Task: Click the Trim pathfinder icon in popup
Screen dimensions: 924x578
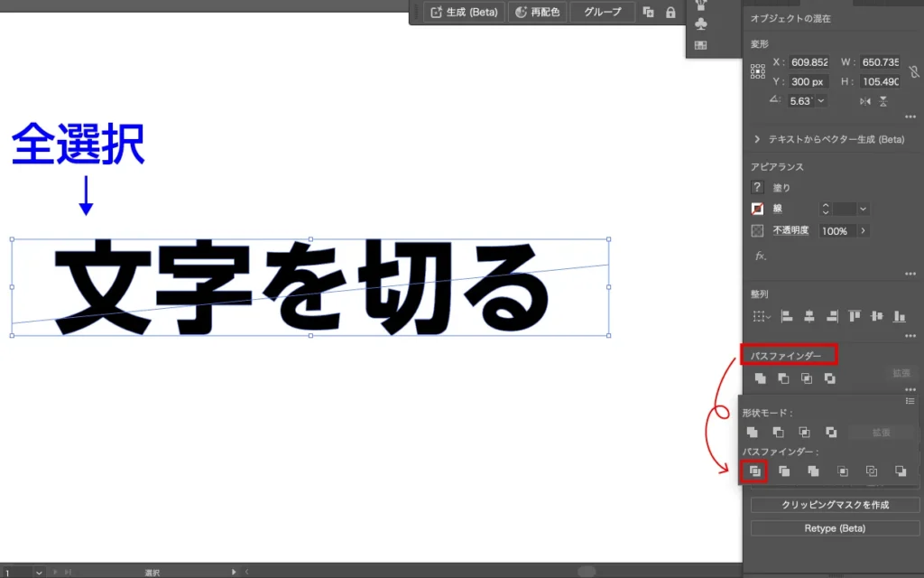Action: coord(784,471)
